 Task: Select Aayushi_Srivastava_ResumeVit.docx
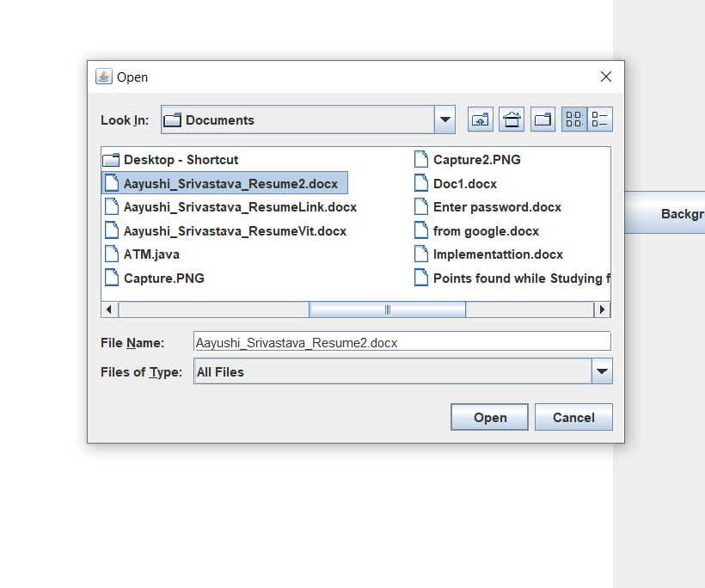coord(225,230)
